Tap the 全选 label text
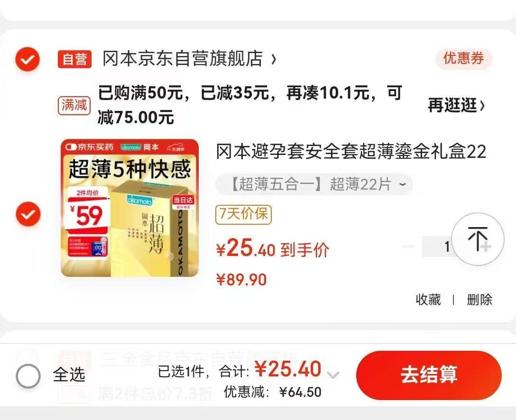The width and height of the screenshot is (516, 420). pyautogui.click(x=69, y=374)
